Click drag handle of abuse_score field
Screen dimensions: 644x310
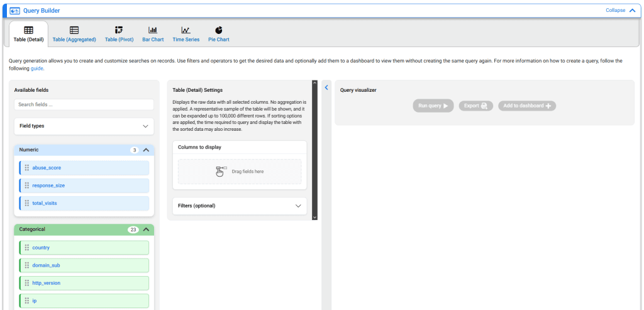point(26,167)
